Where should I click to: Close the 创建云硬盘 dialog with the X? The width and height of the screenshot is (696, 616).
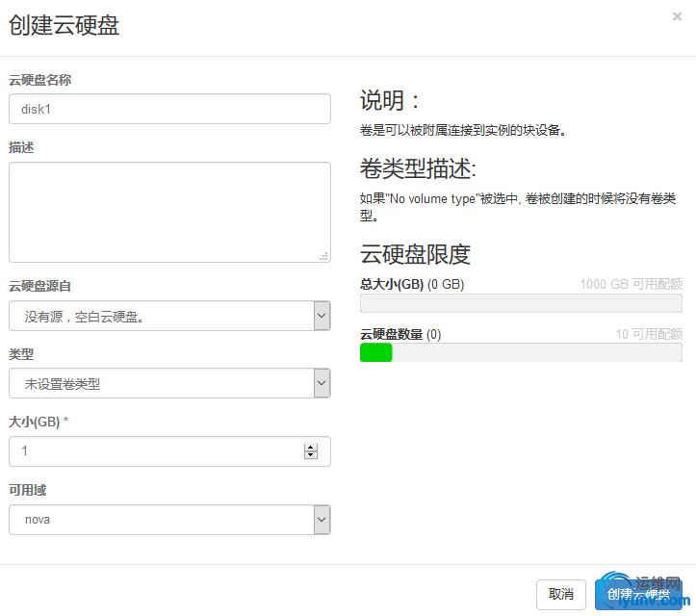[x=678, y=16]
